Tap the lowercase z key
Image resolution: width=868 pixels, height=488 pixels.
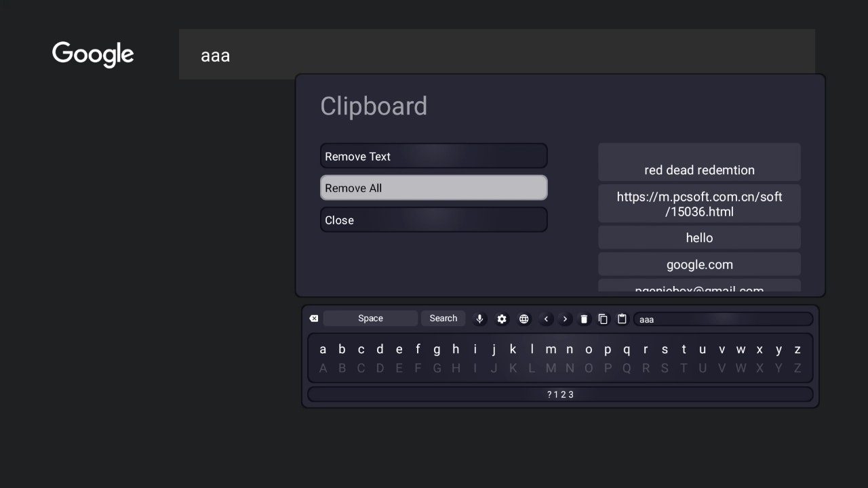click(797, 350)
